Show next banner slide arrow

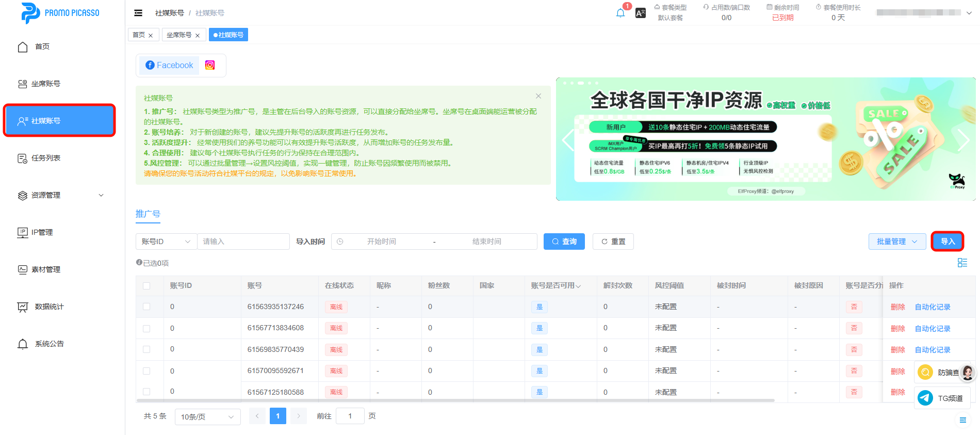pos(962,140)
